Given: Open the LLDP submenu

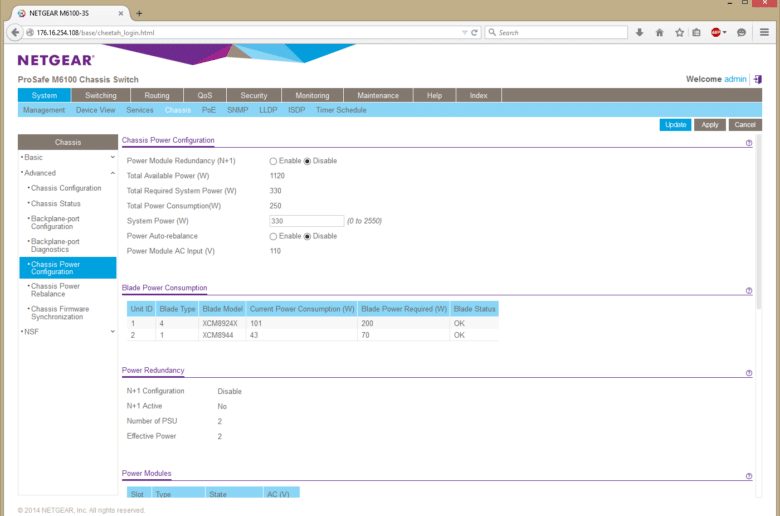Looking at the screenshot, I should pos(268,110).
